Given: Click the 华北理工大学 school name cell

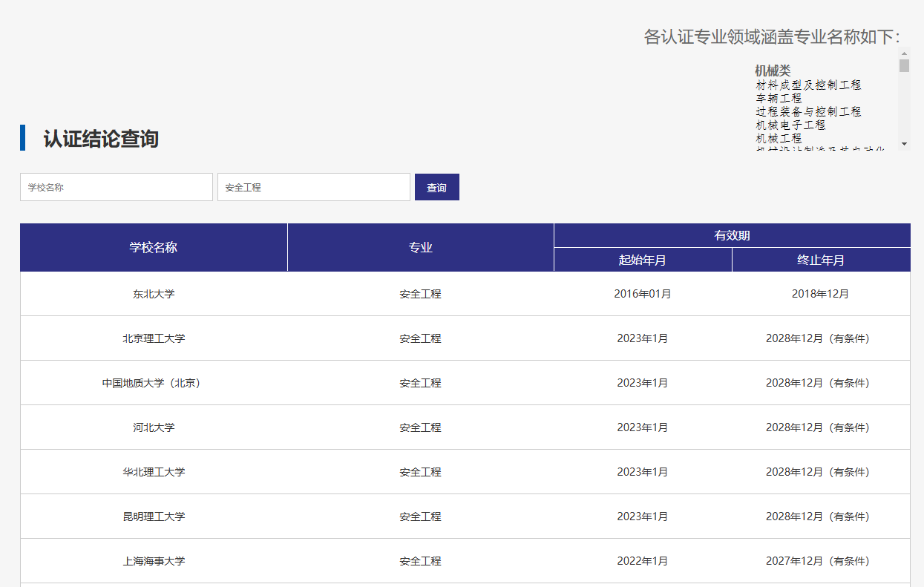Looking at the screenshot, I should (x=154, y=472).
